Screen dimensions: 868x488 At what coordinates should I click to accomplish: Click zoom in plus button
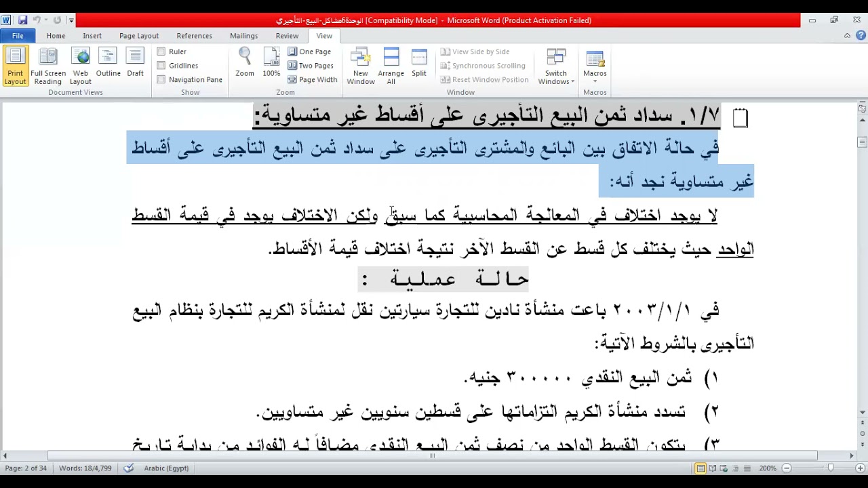click(x=859, y=468)
